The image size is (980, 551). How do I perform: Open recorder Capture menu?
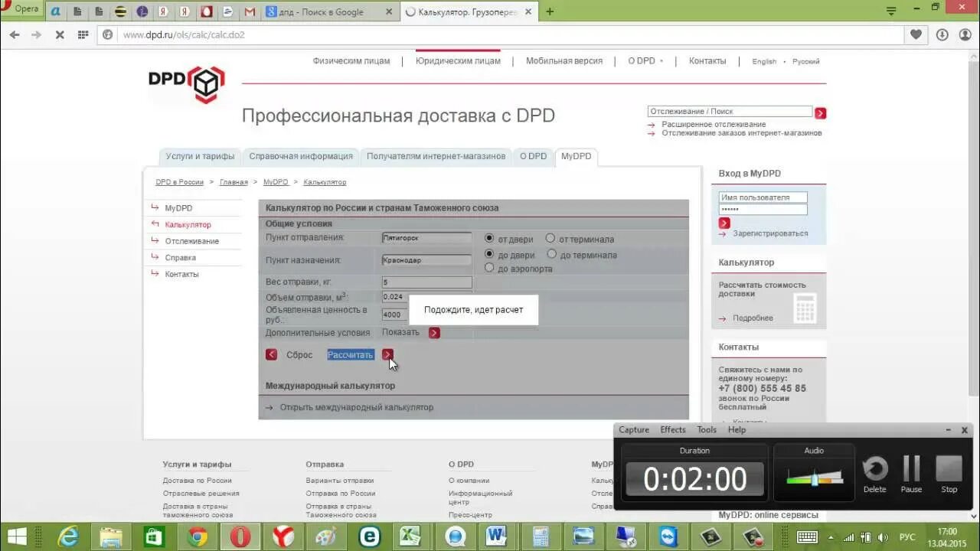(x=634, y=430)
